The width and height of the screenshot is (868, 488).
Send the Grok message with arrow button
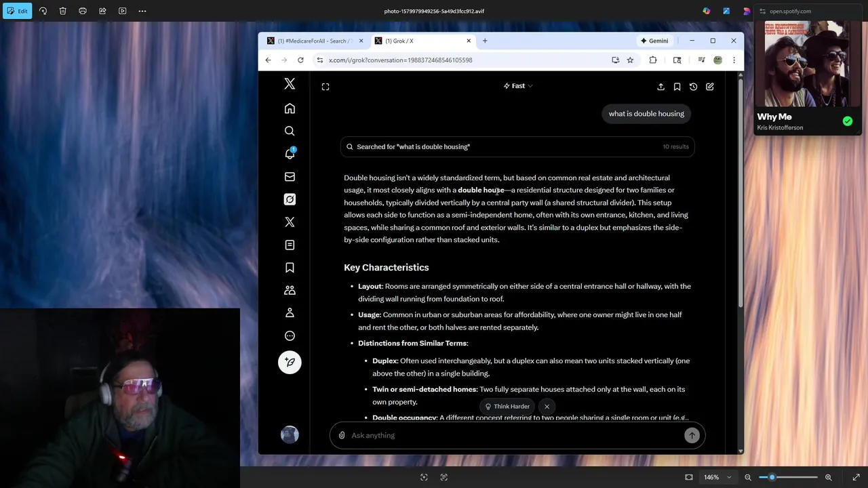click(x=692, y=435)
